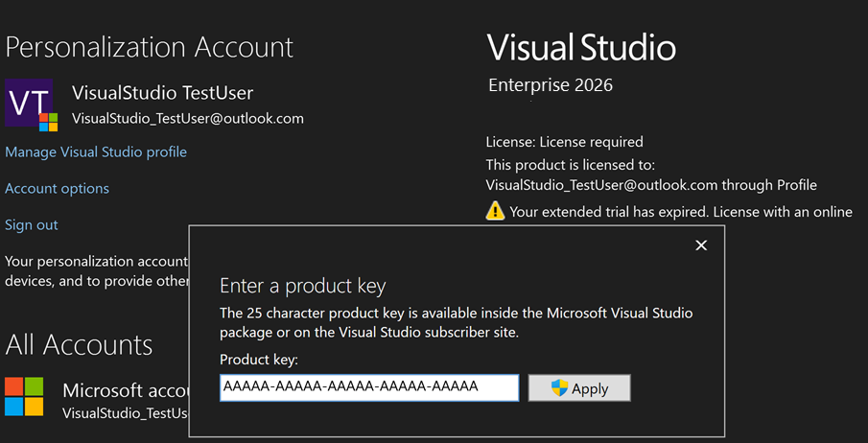Viewport: 868px width, 443px height.
Task: Click the Personalization Account heading
Action: [x=150, y=46]
